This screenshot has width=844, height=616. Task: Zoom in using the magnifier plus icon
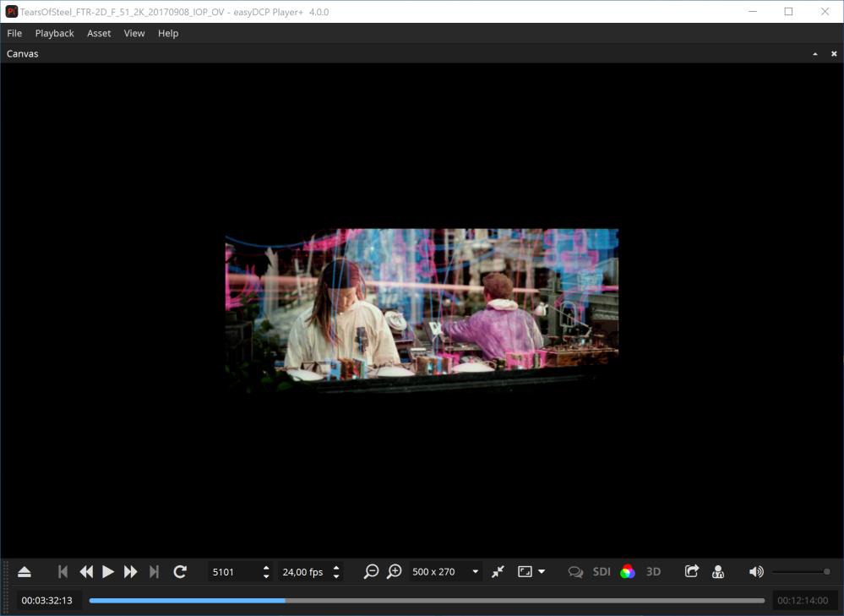coord(394,572)
